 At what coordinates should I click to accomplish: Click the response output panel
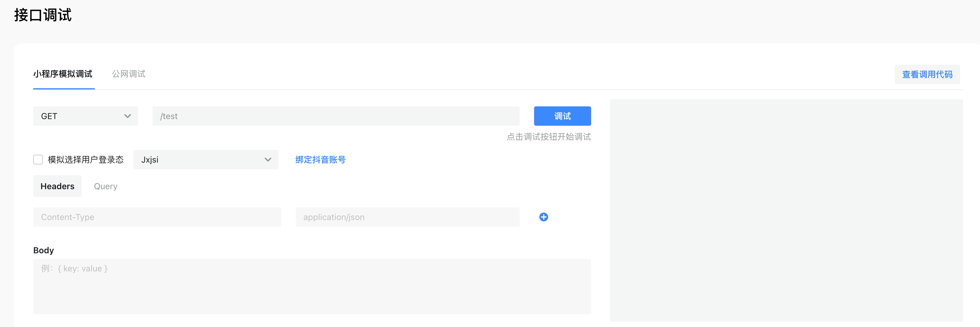point(786,210)
